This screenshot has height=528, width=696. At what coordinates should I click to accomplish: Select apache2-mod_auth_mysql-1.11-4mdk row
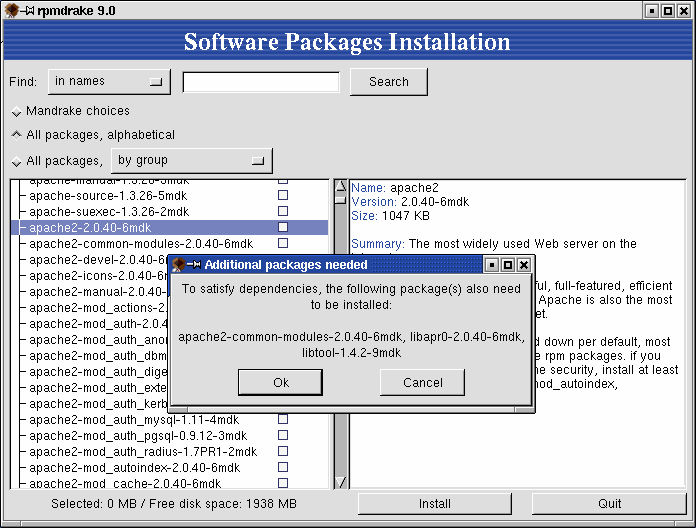tap(170, 420)
